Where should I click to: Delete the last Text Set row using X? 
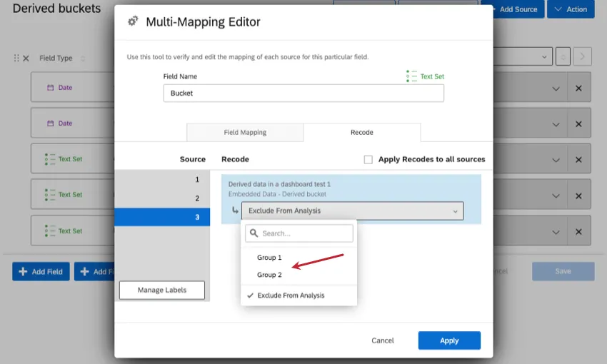pyautogui.click(x=578, y=231)
